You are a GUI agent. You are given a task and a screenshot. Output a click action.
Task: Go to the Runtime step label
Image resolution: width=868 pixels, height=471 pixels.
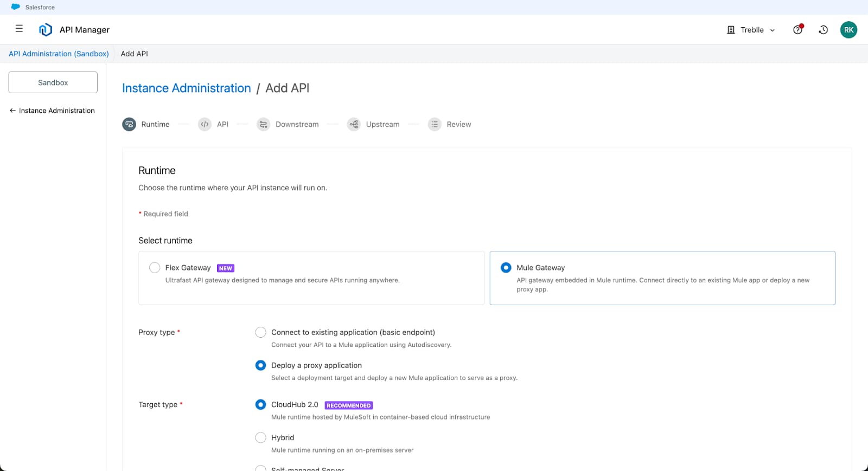click(x=155, y=124)
